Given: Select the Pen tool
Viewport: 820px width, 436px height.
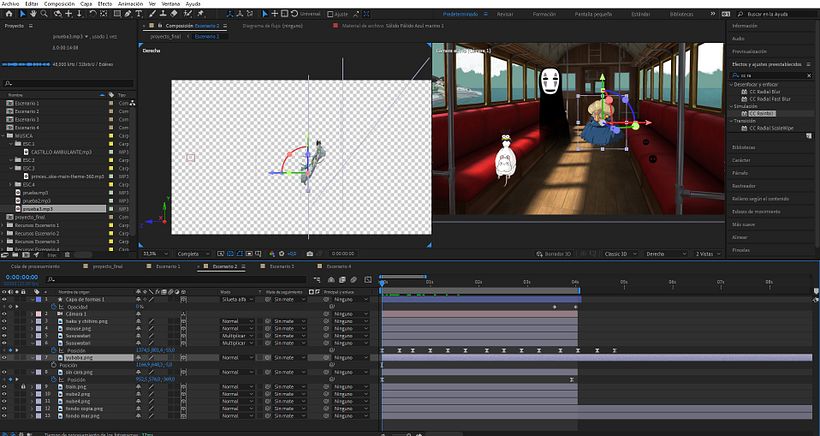Looking at the screenshot, I should (128, 14).
